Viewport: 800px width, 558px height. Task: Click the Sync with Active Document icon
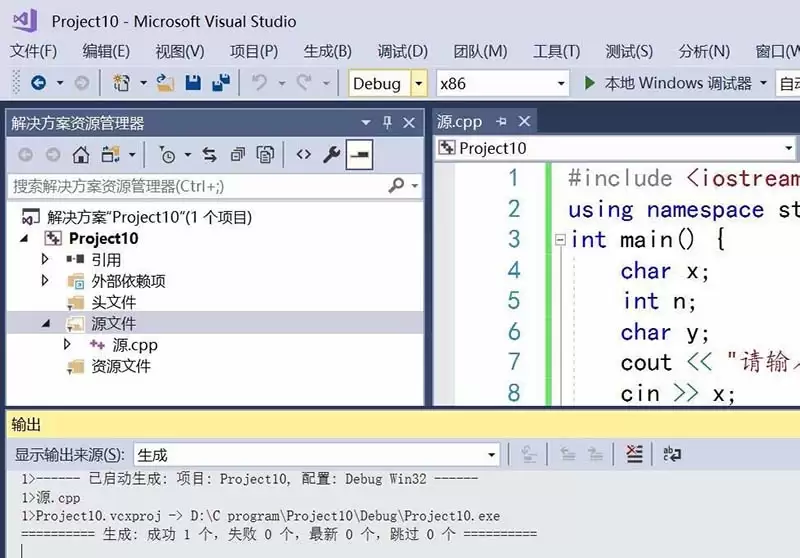coord(209,155)
